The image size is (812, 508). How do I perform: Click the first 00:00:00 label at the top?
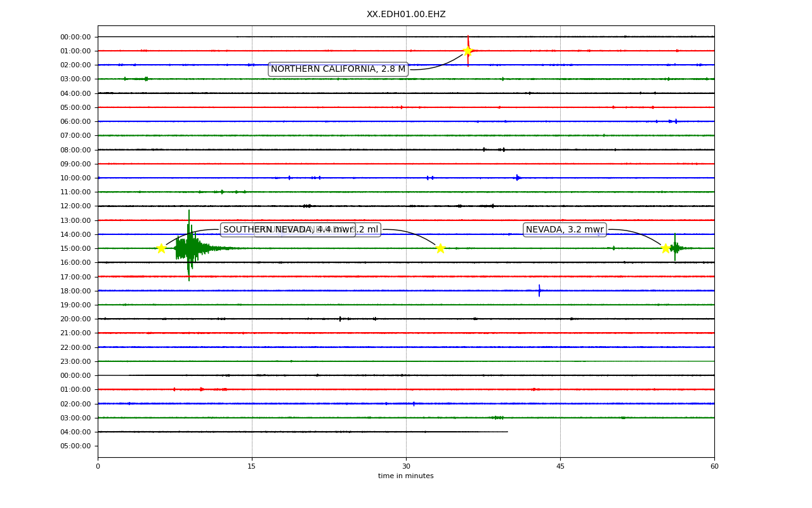click(x=75, y=37)
